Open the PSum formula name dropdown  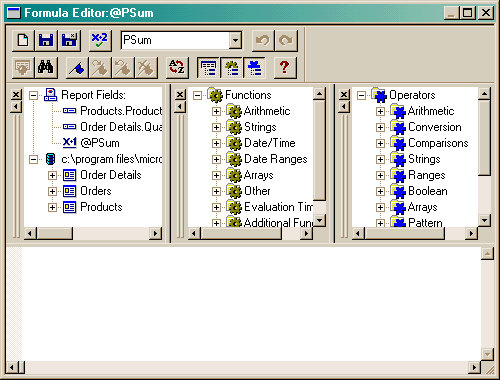pyautogui.click(x=235, y=41)
